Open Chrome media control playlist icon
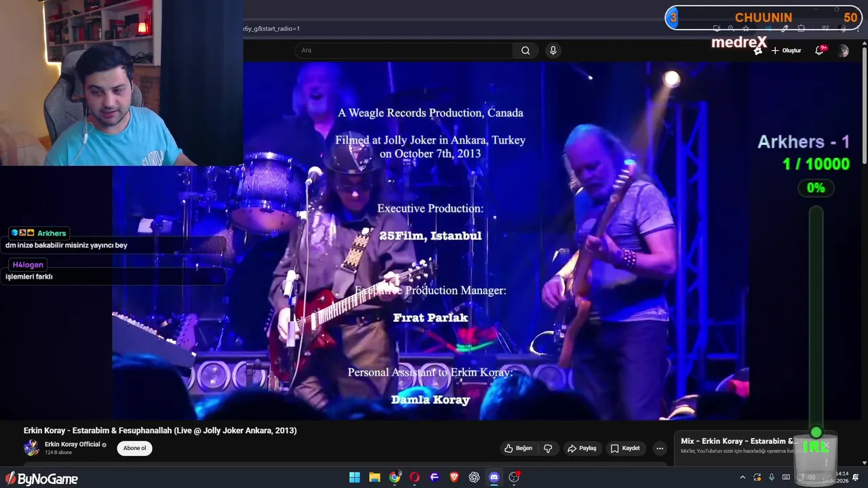This screenshot has height=488, width=868. [x=825, y=28]
